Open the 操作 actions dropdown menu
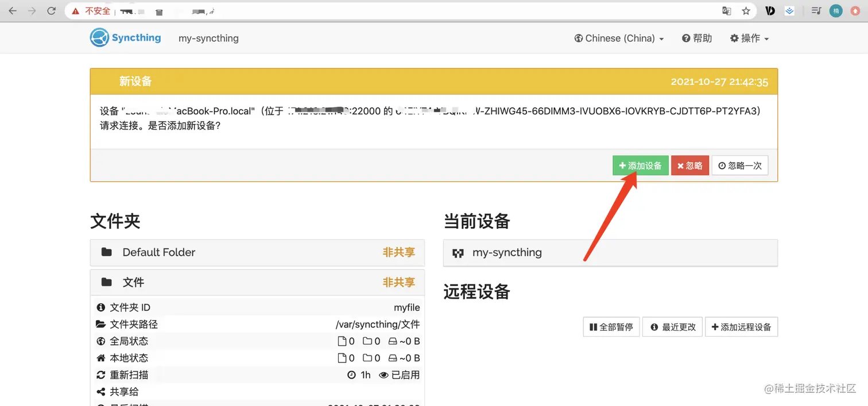This screenshot has height=406, width=868. [749, 38]
